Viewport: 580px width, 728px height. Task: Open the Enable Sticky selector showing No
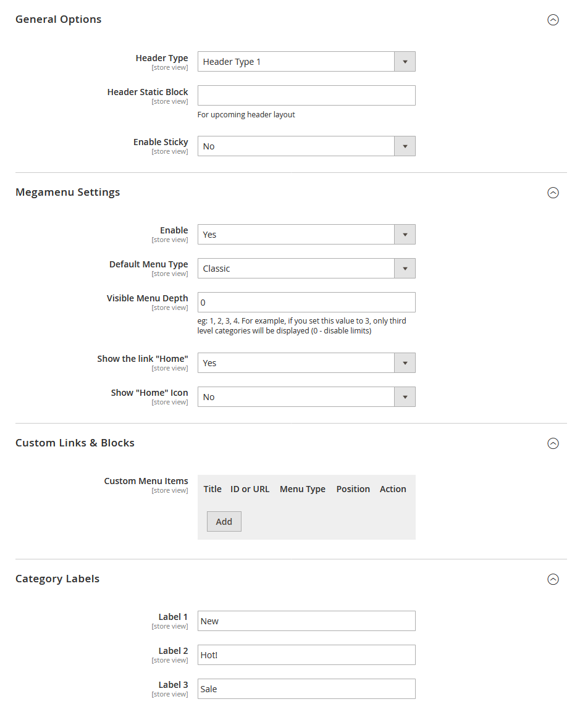[296, 146]
